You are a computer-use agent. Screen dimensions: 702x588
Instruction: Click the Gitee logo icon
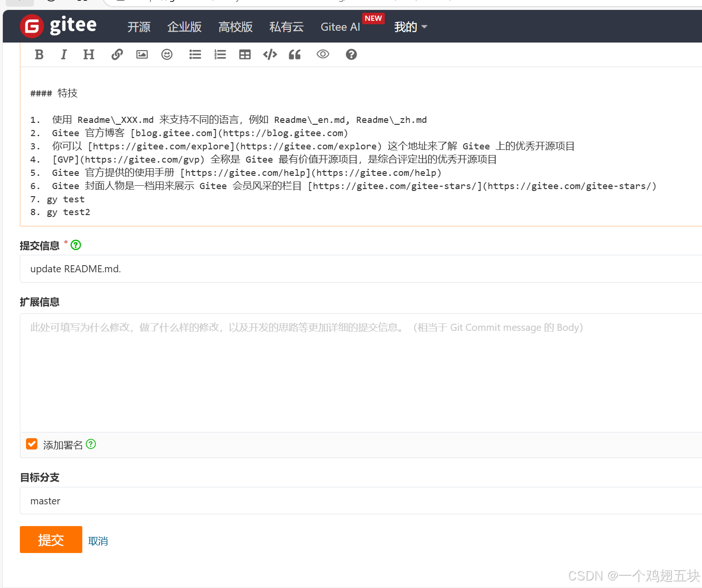32,26
